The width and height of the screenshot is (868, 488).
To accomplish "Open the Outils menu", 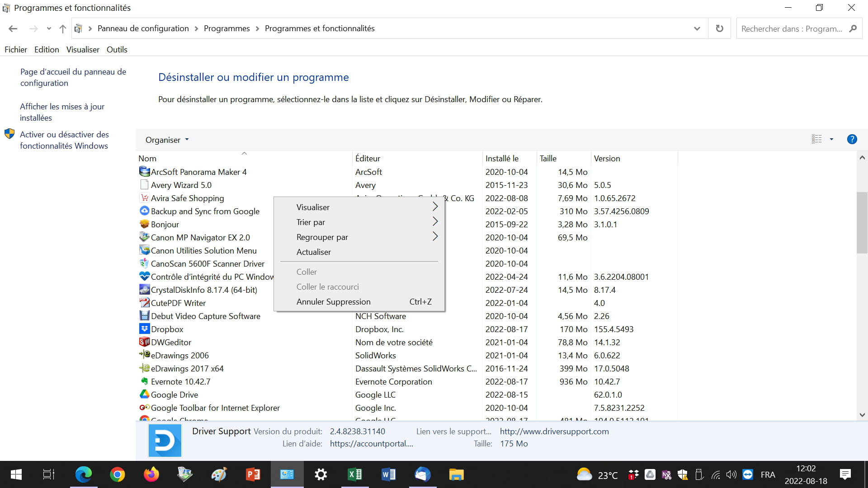I will (117, 50).
